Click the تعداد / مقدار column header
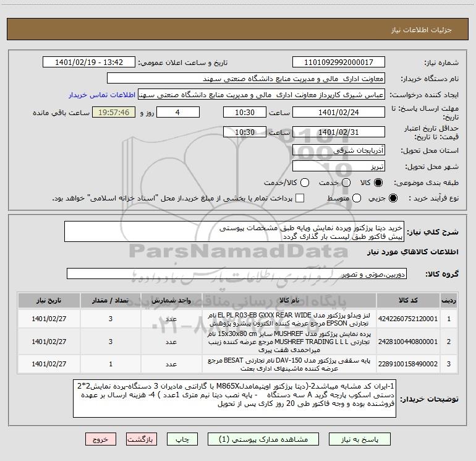476x461 pixels. [111, 301]
